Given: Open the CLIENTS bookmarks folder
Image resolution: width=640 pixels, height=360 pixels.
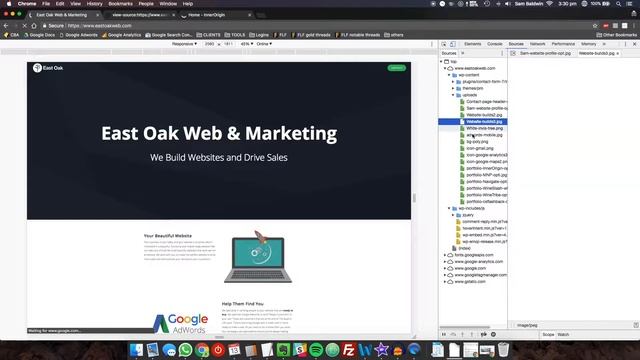Looking at the screenshot, I should point(208,35).
